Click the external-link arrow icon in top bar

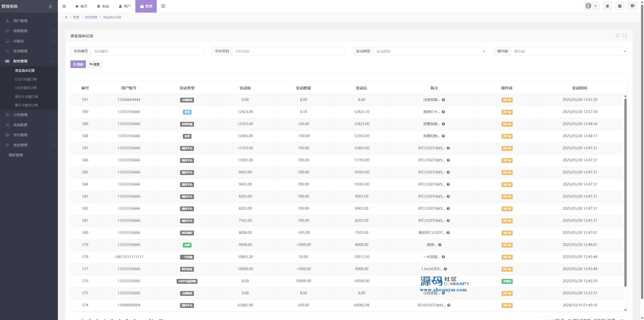click(620, 6)
